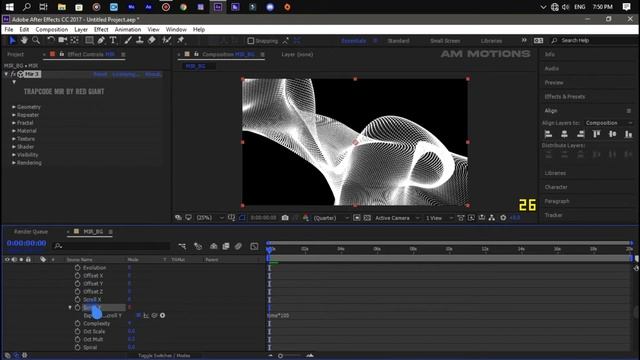Open the Effects & Presets panel
This screenshot has width=640, height=360.
point(565,97)
